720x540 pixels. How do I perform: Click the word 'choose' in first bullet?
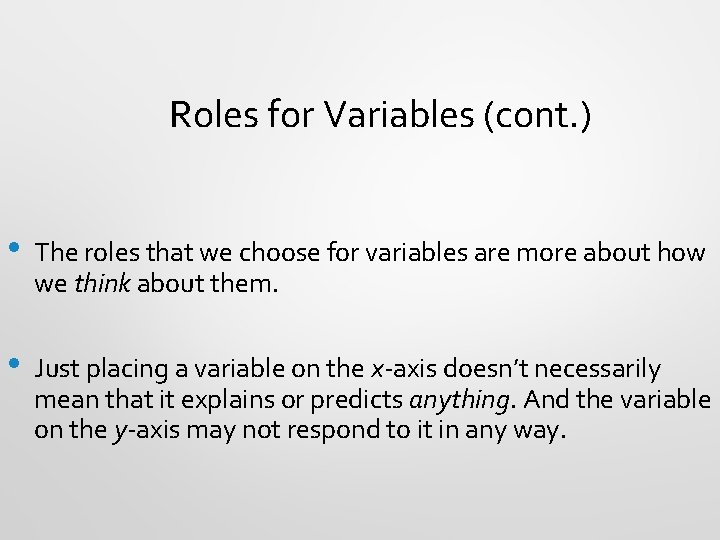point(279,253)
